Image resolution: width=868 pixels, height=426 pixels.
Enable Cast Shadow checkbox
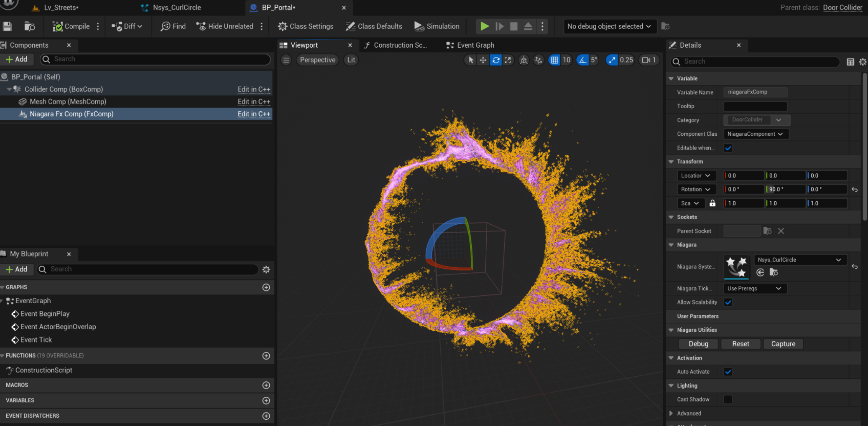728,400
